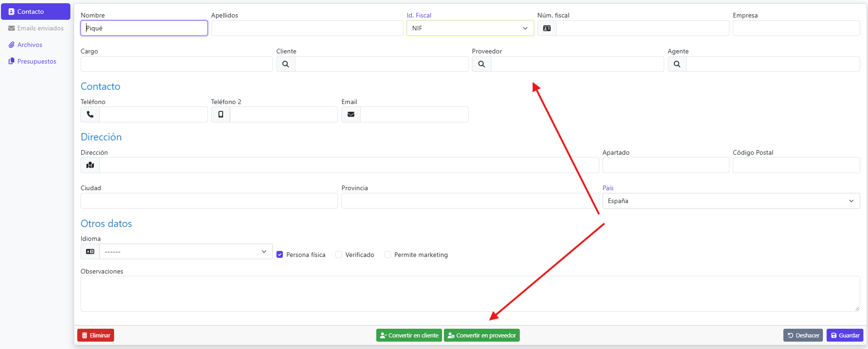Click the mobile icon next to Teléfono 2

(221, 115)
